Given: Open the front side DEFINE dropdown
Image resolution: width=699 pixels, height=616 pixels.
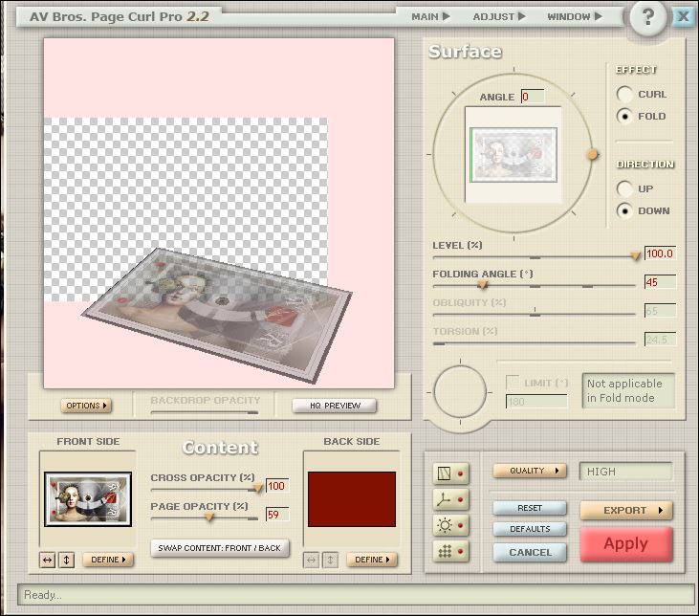Looking at the screenshot, I should click(x=108, y=560).
